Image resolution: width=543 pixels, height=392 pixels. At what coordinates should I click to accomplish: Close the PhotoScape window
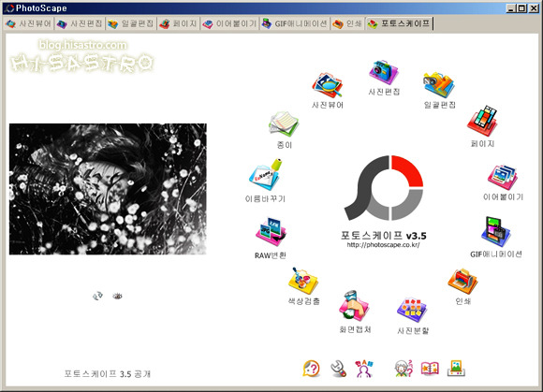(x=534, y=8)
